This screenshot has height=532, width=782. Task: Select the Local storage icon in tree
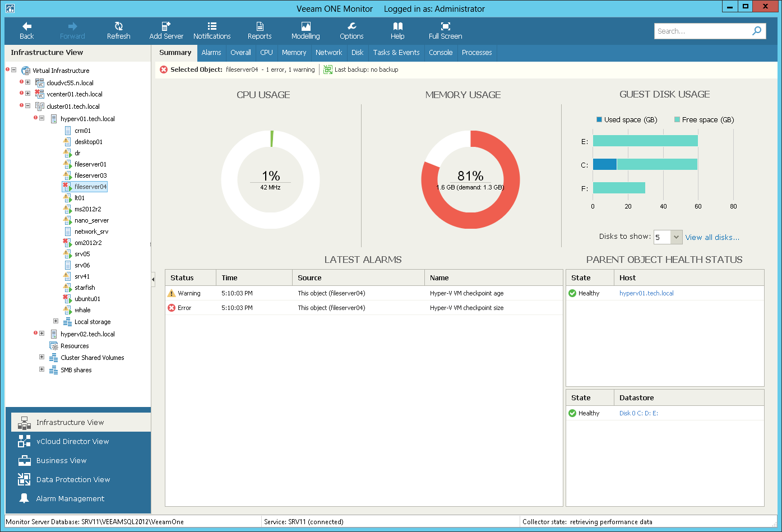pyautogui.click(x=67, y=322)
